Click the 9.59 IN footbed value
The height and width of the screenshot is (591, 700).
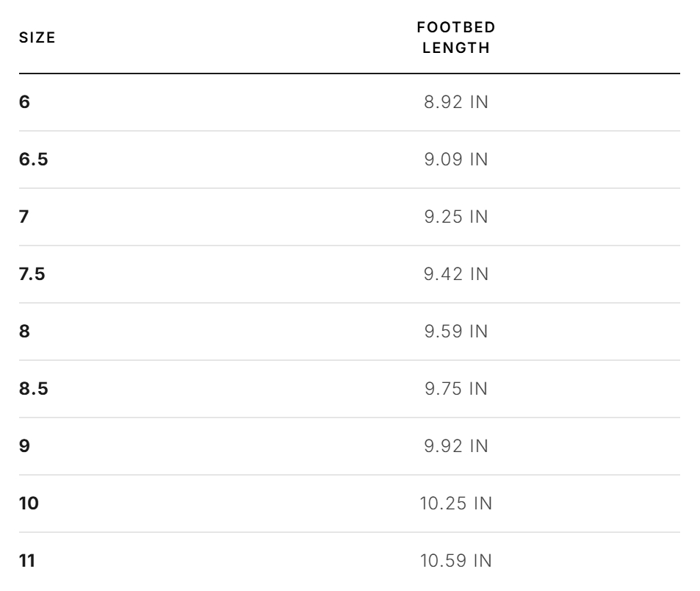click(x=456, y=331)
